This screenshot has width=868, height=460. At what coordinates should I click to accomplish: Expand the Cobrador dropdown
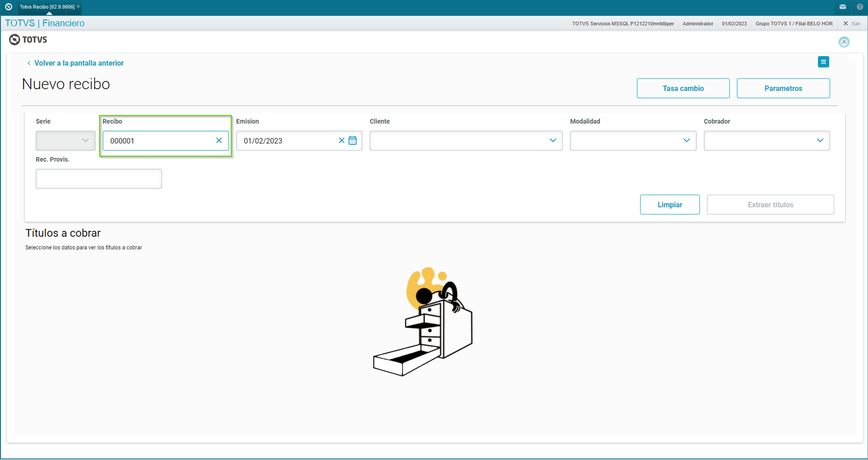point(767,141)
